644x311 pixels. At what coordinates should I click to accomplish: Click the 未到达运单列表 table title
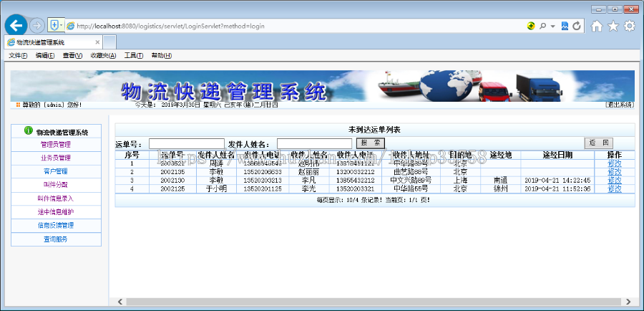click(374, 130)
